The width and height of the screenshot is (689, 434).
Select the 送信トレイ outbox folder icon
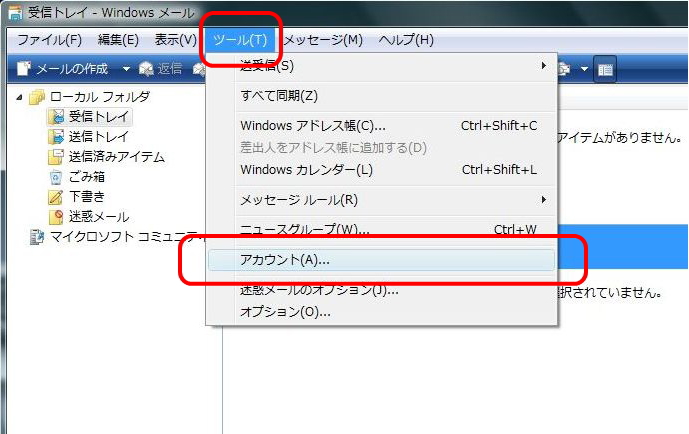[56, 137]
